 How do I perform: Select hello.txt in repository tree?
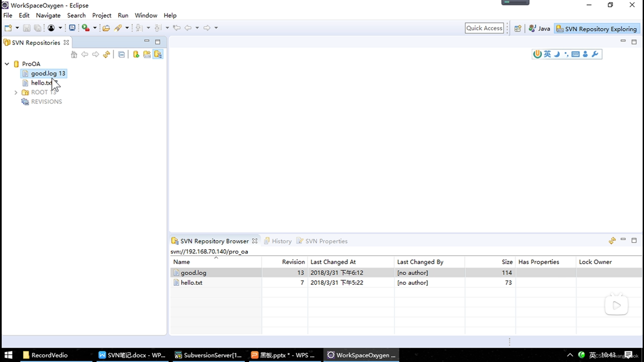(41, 83)
